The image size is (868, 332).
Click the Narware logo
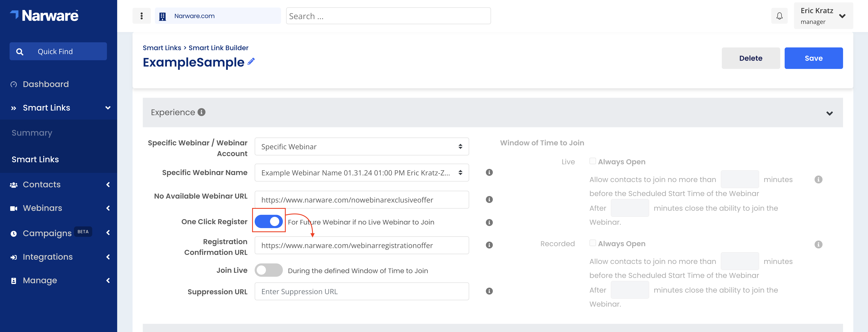coord(44,16)
